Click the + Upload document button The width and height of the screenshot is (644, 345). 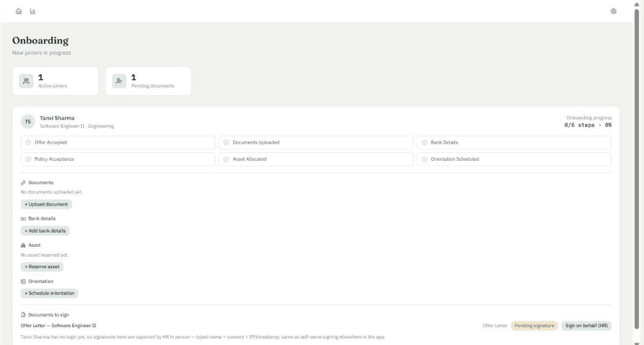click(x=47, y=204)
